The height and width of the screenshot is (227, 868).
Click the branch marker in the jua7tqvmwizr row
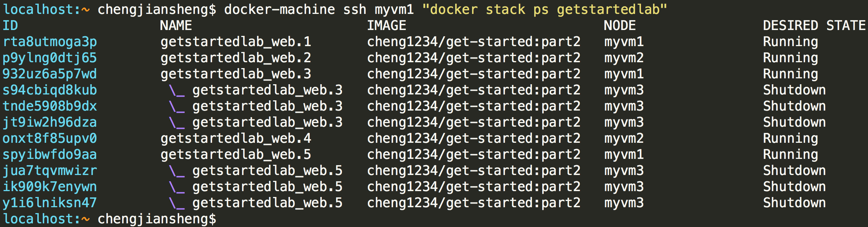tap(177, 171)
